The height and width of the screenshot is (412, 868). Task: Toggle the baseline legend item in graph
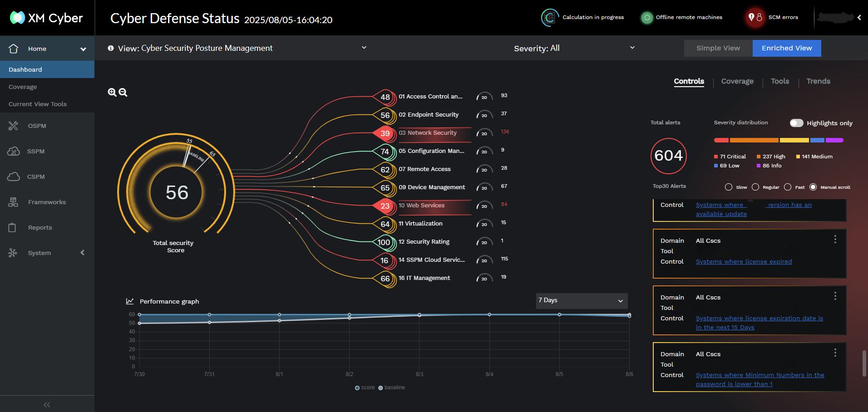[392, 387]
